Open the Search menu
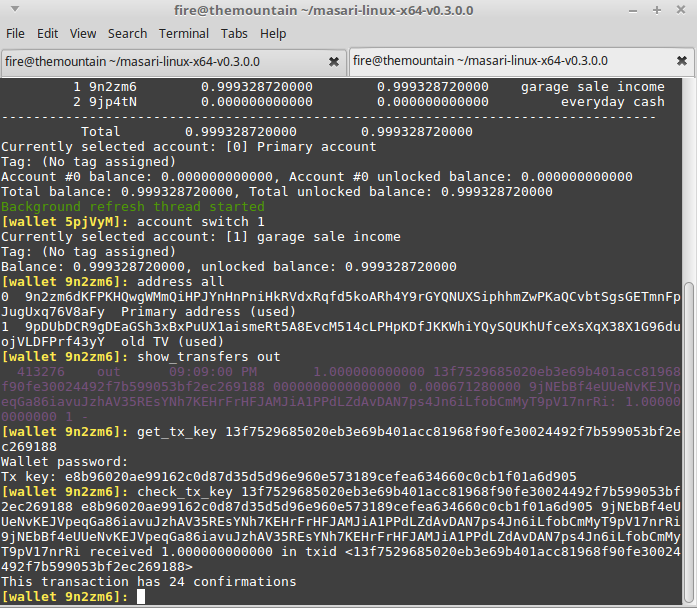This screenshot has height=608, width=697. 127,34
